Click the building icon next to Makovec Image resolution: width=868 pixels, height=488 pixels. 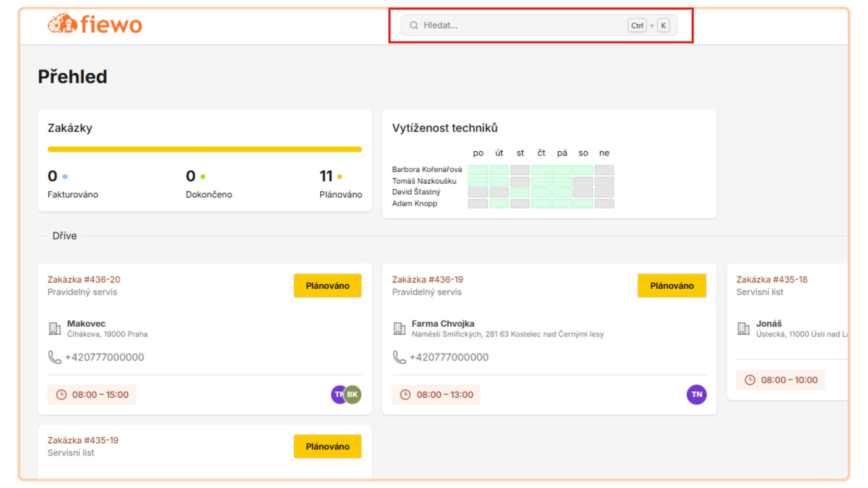[x=55, y=328]
